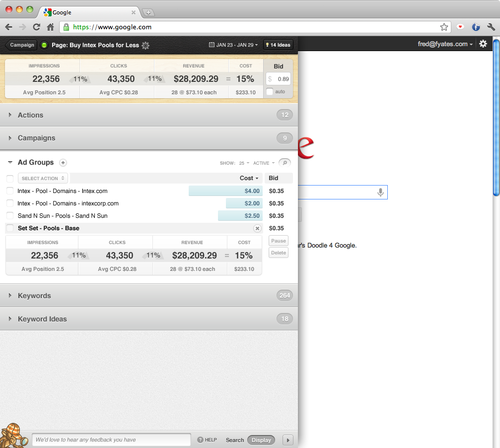The width and height of the screenshot is (500, 448).
Task: Click the Google voice search microphone
Action: 380,192
